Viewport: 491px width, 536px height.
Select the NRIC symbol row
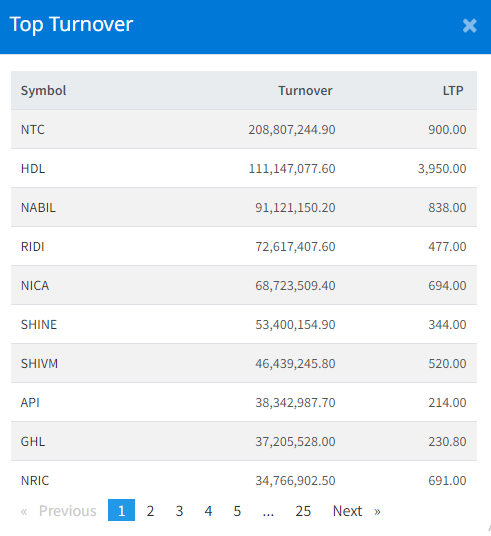tap(244, 480)
